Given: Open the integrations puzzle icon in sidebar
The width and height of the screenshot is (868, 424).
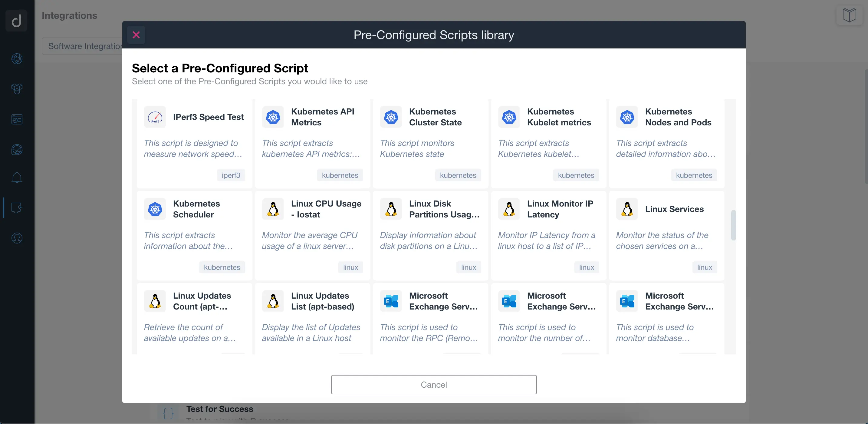Looking at the screenshot, I should point(17,207).
